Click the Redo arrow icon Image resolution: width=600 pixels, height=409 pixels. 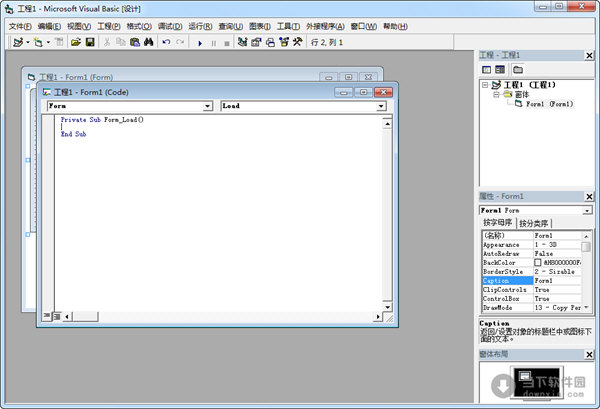[180, 42]
